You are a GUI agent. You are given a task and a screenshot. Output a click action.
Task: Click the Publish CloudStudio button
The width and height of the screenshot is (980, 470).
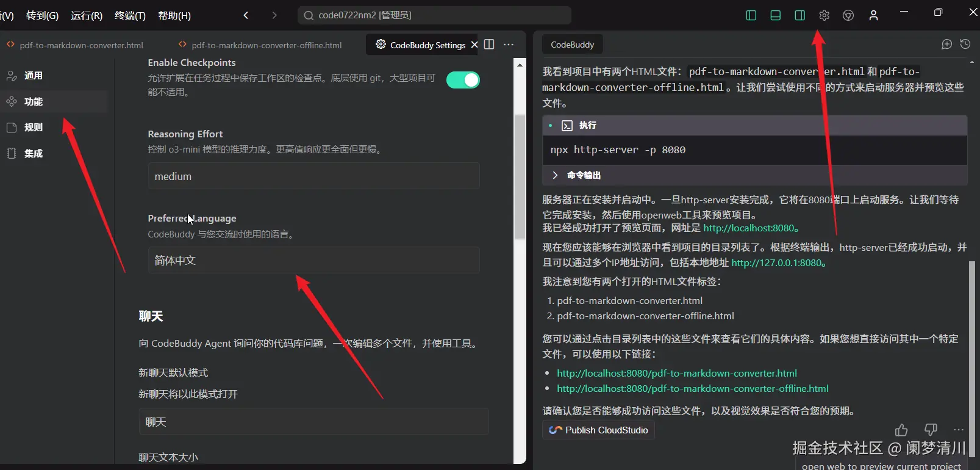coord(598,430)
